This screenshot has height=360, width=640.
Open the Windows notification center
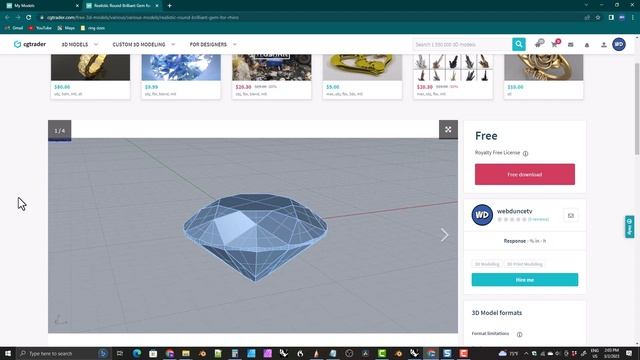[629, 353]
